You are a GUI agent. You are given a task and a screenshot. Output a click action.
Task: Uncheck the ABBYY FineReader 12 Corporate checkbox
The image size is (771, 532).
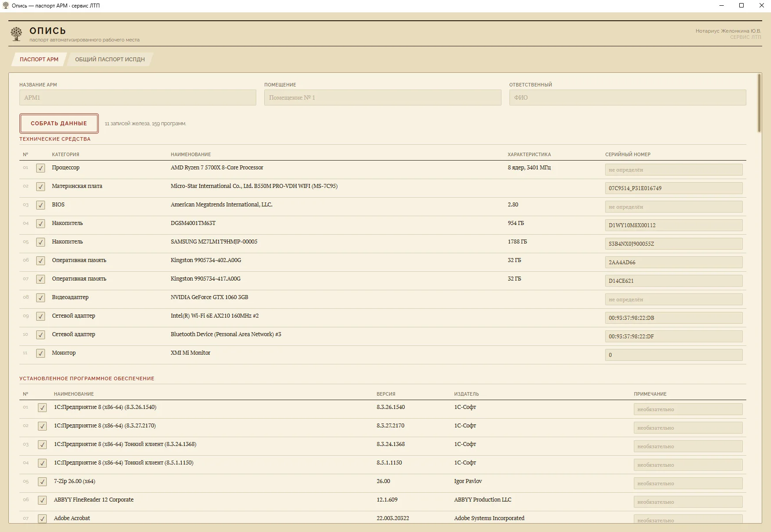[42, 500]
